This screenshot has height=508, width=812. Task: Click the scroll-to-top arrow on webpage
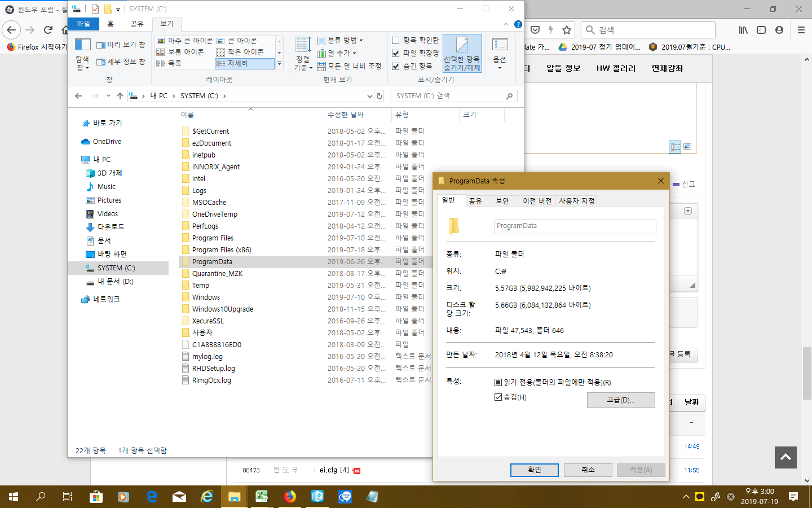click(786, 457)
